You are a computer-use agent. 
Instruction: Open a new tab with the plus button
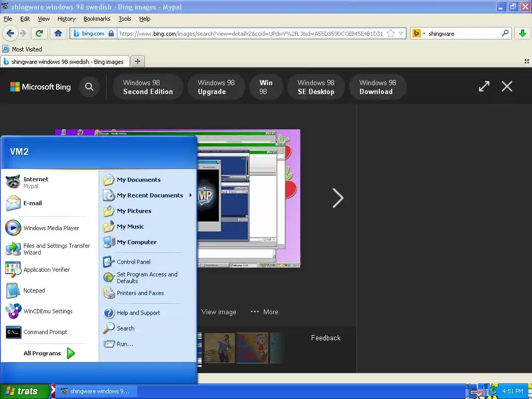click(x=137, y=61)
